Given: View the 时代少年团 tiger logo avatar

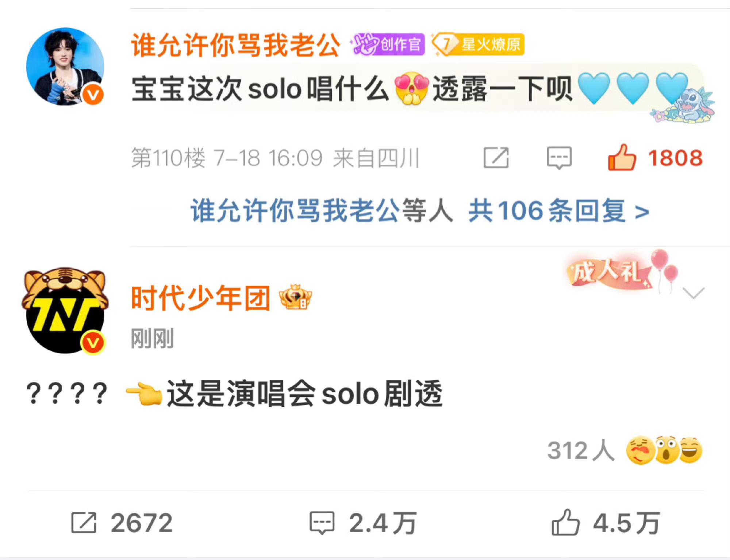Looking at the screenshot, I should 65,311.
